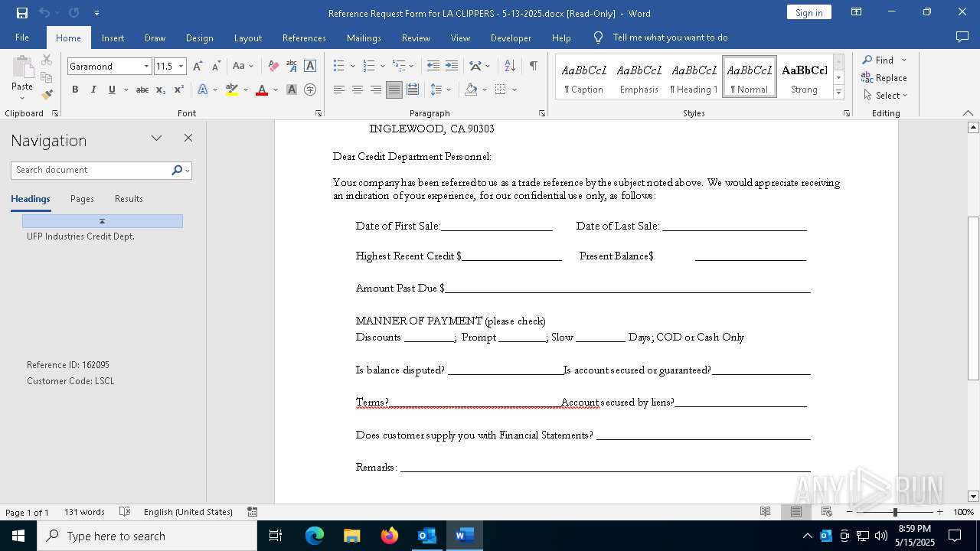Apply the Emphasis style

pos(639,77)
